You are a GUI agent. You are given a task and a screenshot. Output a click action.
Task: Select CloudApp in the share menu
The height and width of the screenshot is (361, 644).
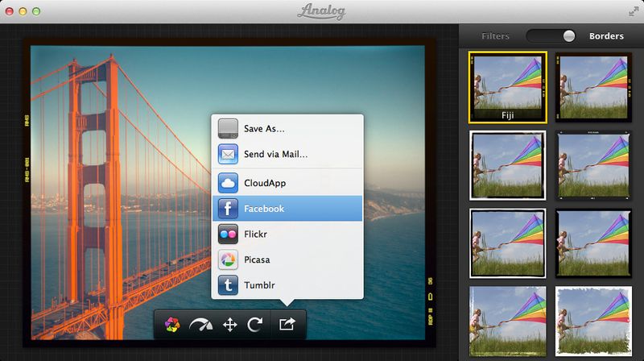(287, 183)
